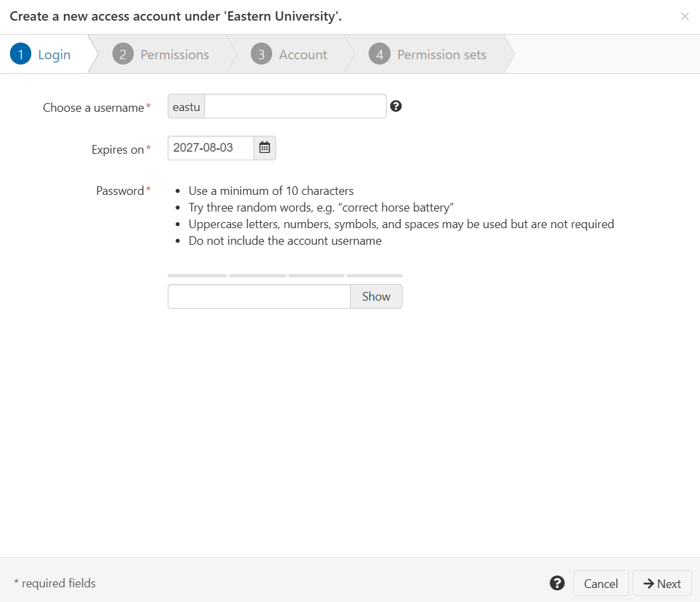Open the calendar date picker icon

click(265, 148)
